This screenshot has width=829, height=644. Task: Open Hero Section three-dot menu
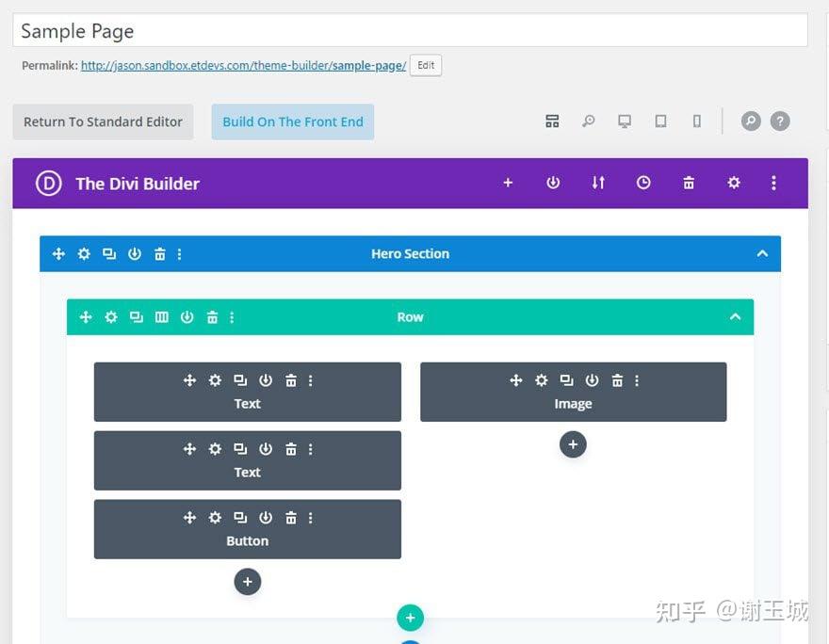tap(180, 254)
